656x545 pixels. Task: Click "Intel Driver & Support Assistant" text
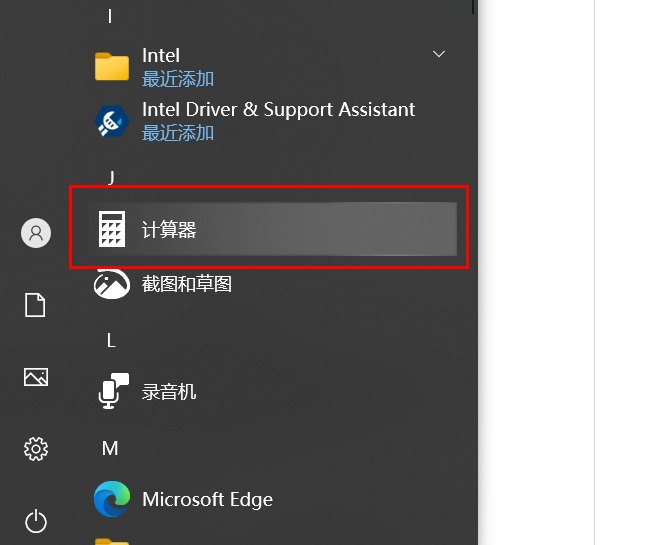pos(278,110)
